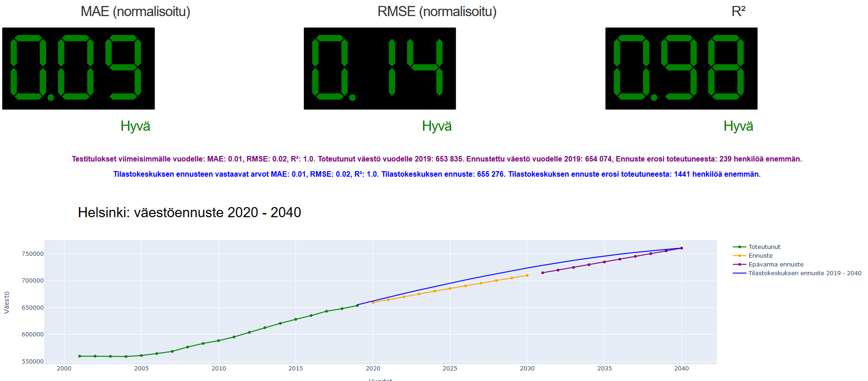
Task: Toggle the Toteutunut legend entry
Action: 757,247
